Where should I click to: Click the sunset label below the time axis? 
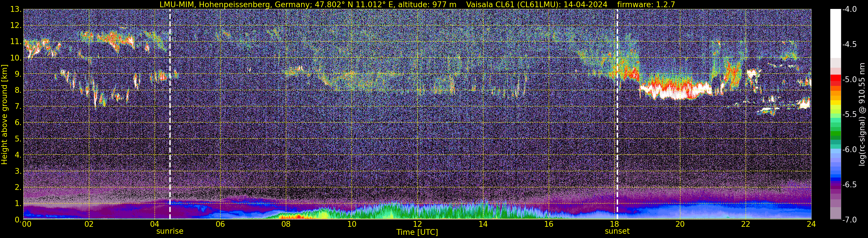pyautogui.click(x=617, y=231)
